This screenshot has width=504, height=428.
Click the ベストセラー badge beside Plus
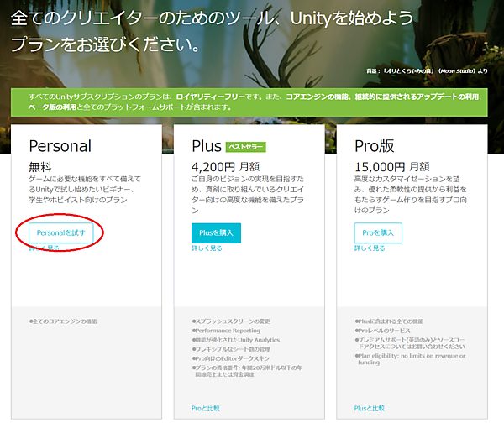point(246,147)
